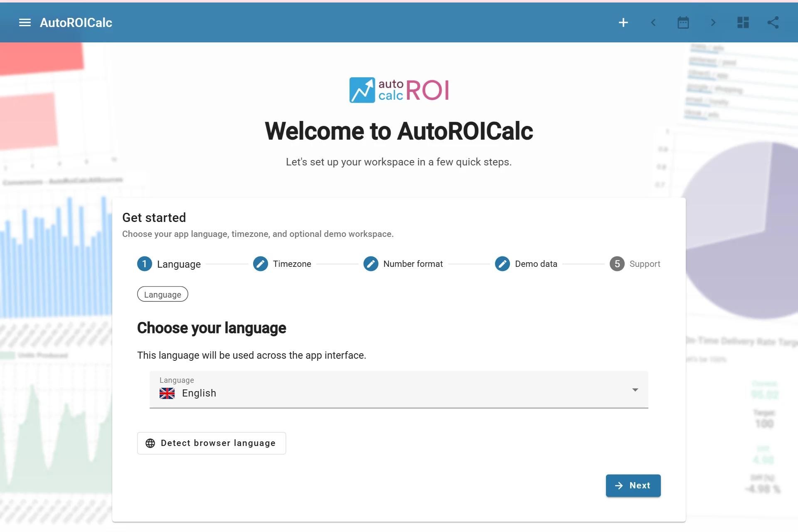Click the AutoROICalc title in header
The width and height of the screenshot is (798, 532).
point(76,22)
